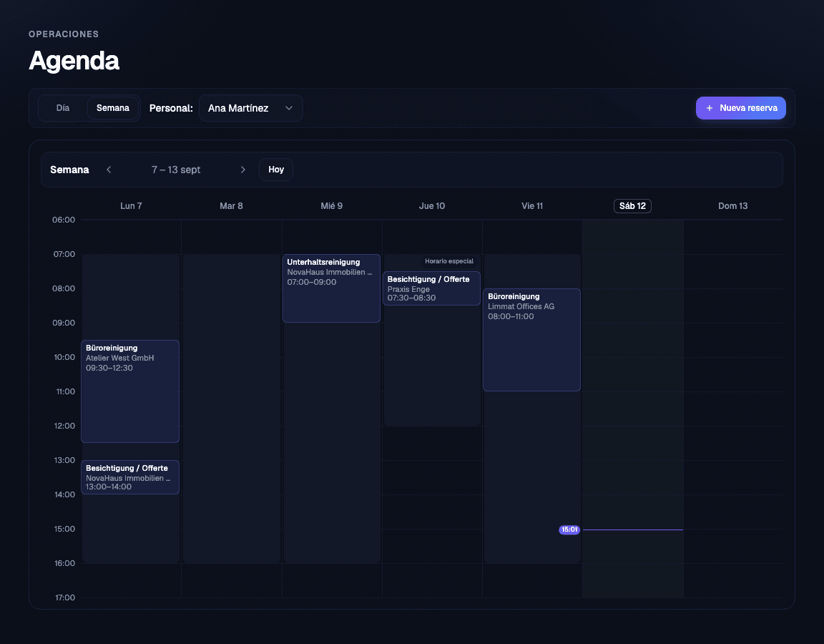824x644 pixels.
Task: Open Büroreinigung Atelier West GmbH booking
Action: (x=130, y=391)
